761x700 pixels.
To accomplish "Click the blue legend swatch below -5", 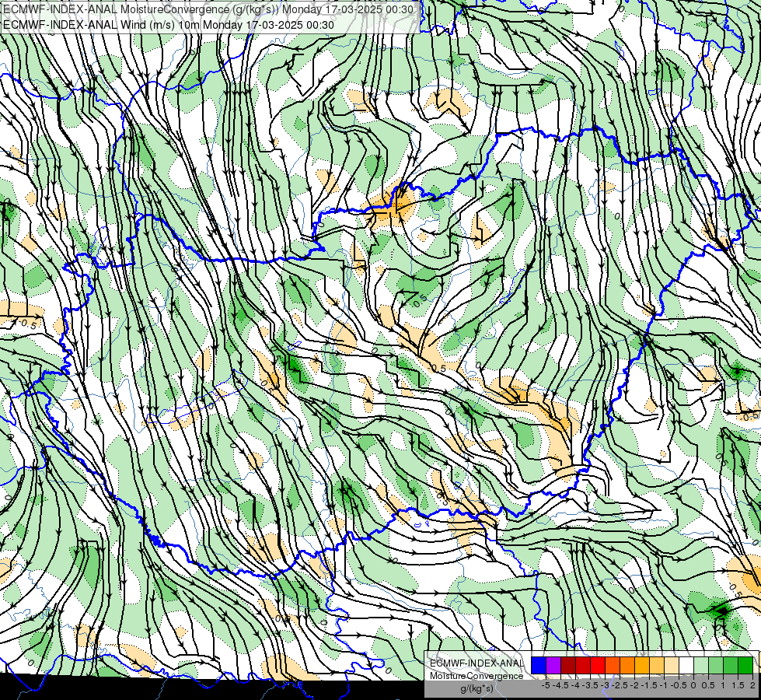I will coord(539,665).
